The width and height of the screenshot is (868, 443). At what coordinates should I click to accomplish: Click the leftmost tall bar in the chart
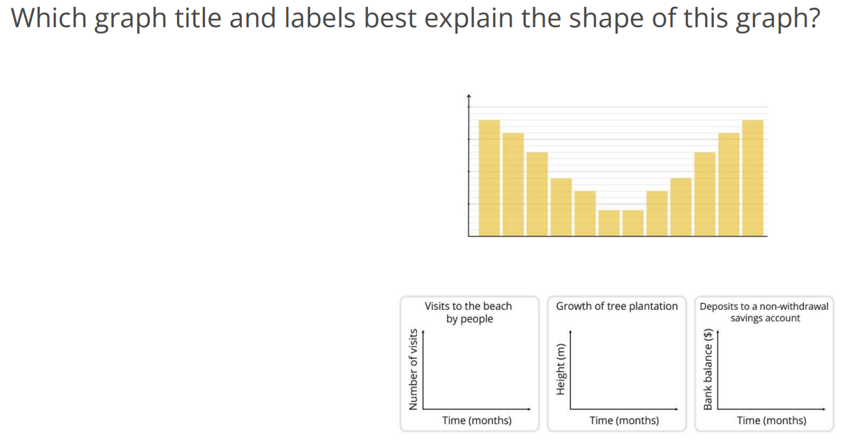click(489, 178)
